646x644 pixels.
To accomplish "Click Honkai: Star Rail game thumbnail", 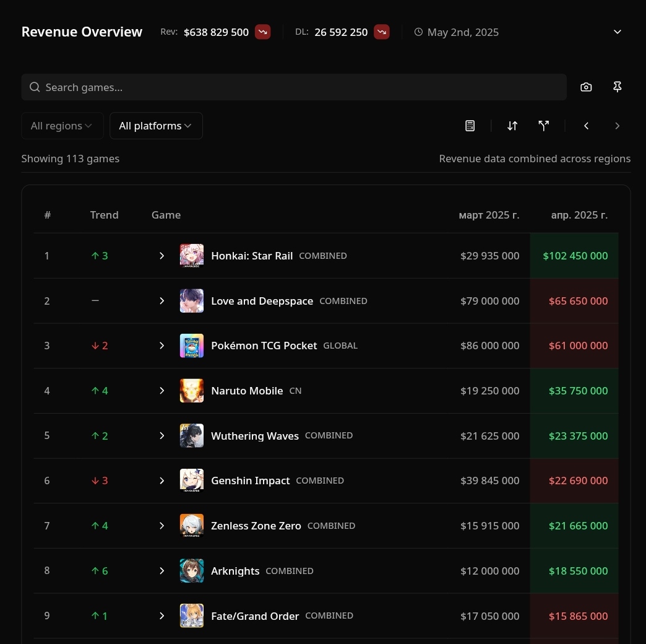I will click(x=192, y=256).
